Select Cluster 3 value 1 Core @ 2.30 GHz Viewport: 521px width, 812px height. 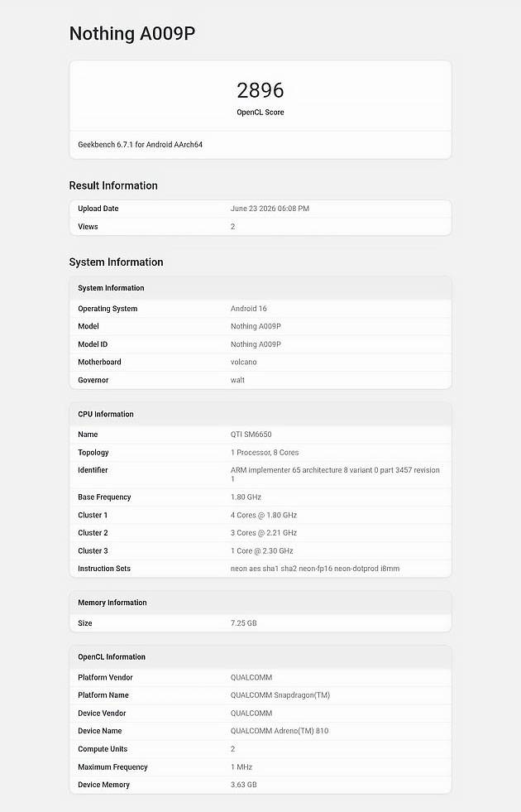point(262,551)
